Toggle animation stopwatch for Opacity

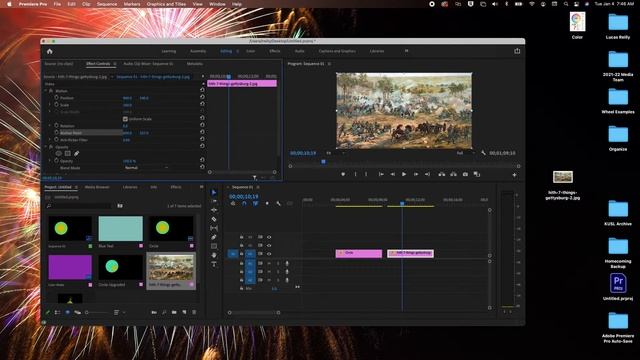pyautogui.click(x=57, y=161)
